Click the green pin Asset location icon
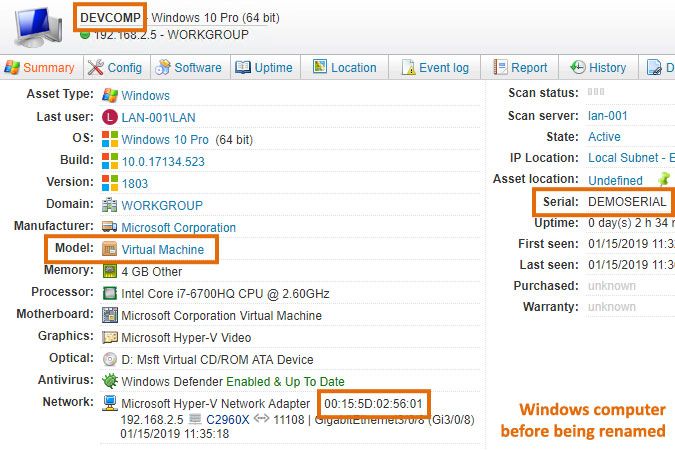 coord(663,180)
